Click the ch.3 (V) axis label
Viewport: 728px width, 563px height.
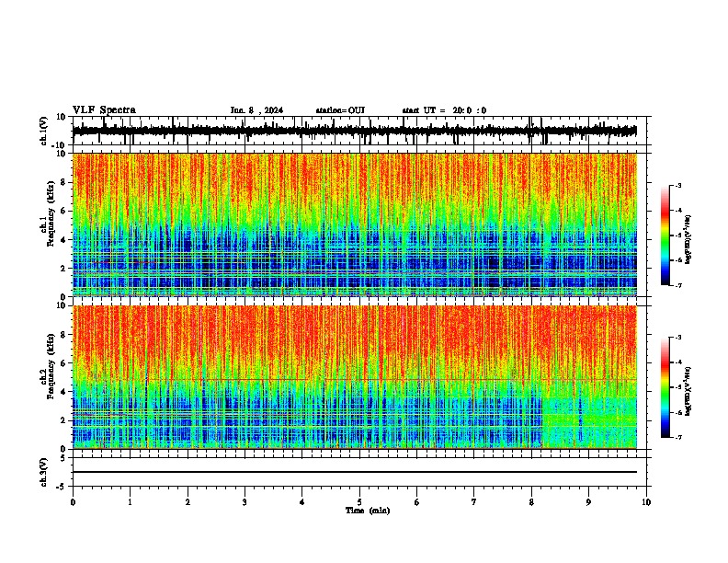tap(44, 472)
